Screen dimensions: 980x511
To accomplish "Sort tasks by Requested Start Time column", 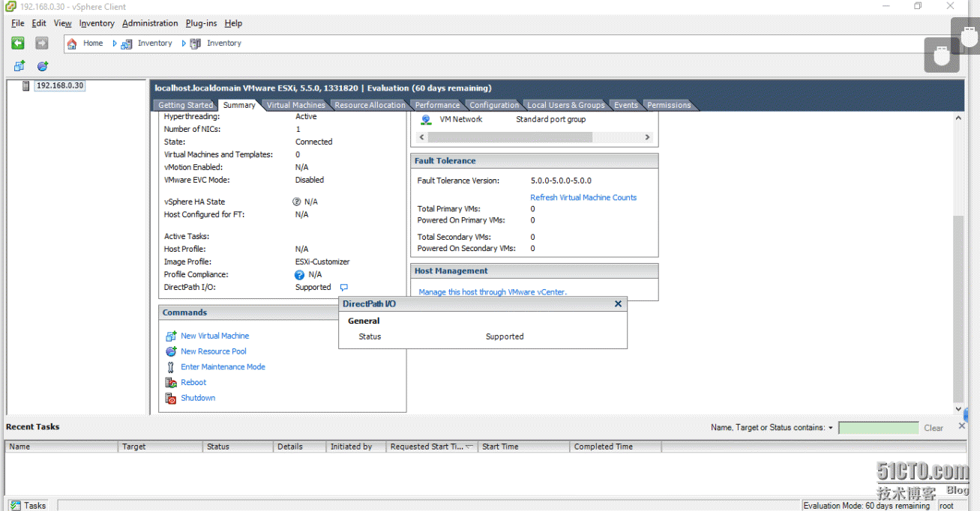I will click(431, 447).
